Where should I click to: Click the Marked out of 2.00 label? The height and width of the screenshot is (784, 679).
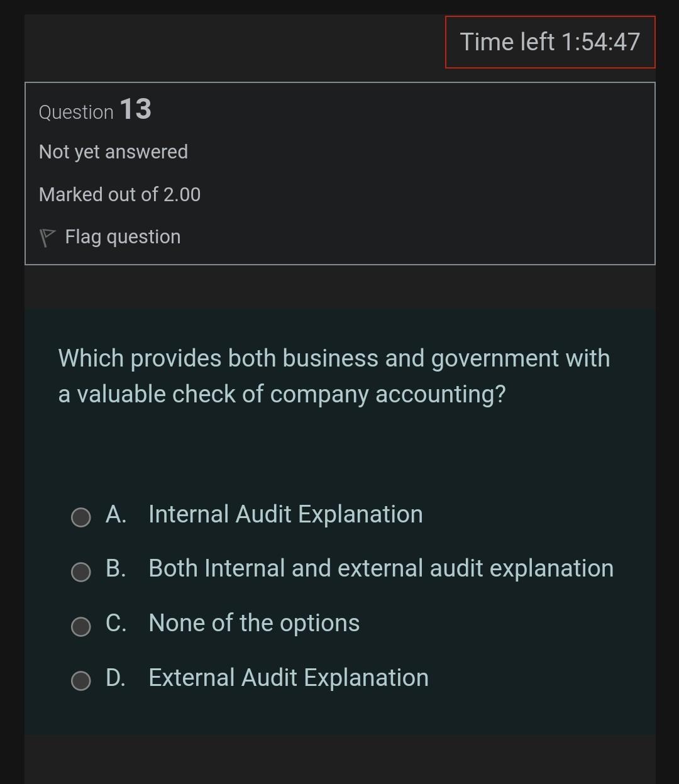[120, 194]
